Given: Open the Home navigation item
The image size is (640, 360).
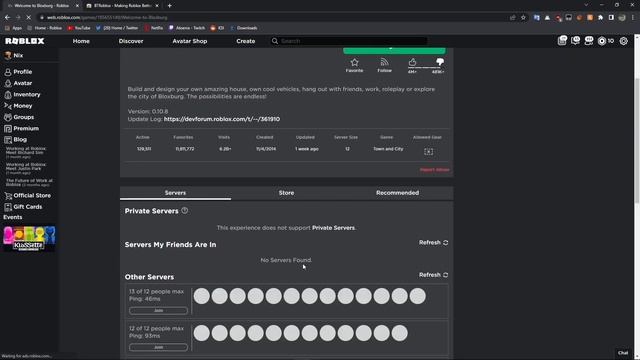Looking at the screenshot, I should 81,41.
